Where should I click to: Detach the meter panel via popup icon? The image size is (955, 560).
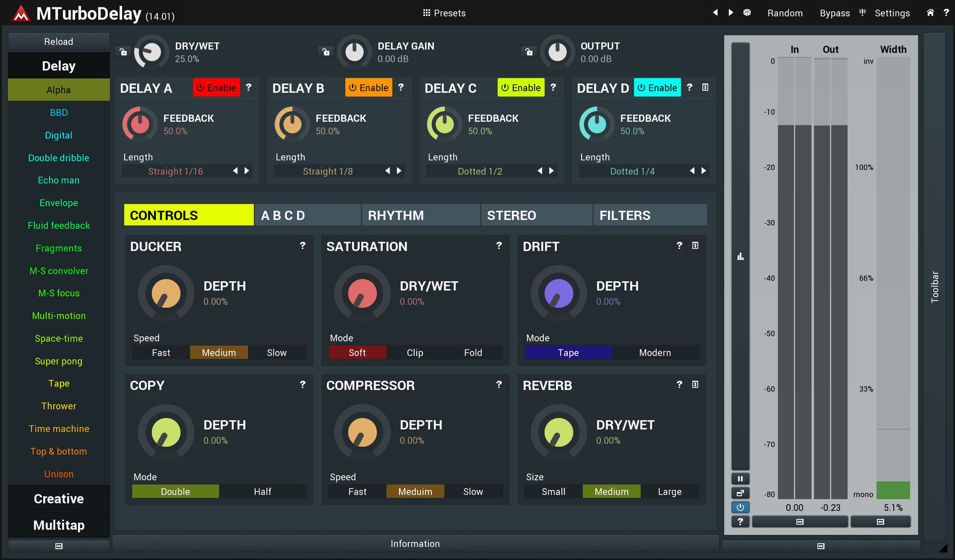pyautogui.click(x=740, y=493)
